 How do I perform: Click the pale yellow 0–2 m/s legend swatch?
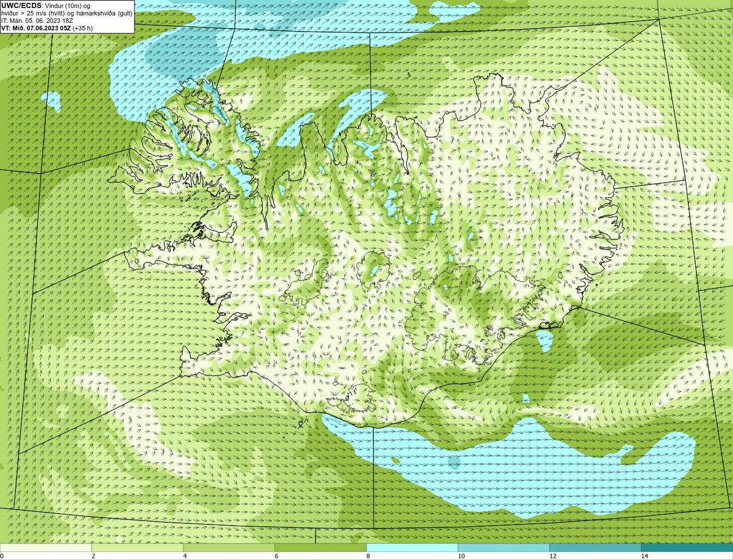pyautogui.click(x=46, y=547)
